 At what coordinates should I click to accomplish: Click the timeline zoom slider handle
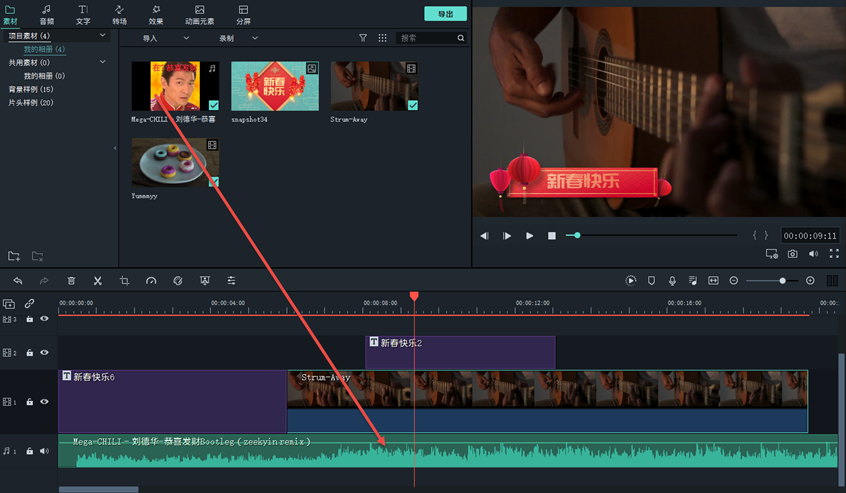pos(782,281)
